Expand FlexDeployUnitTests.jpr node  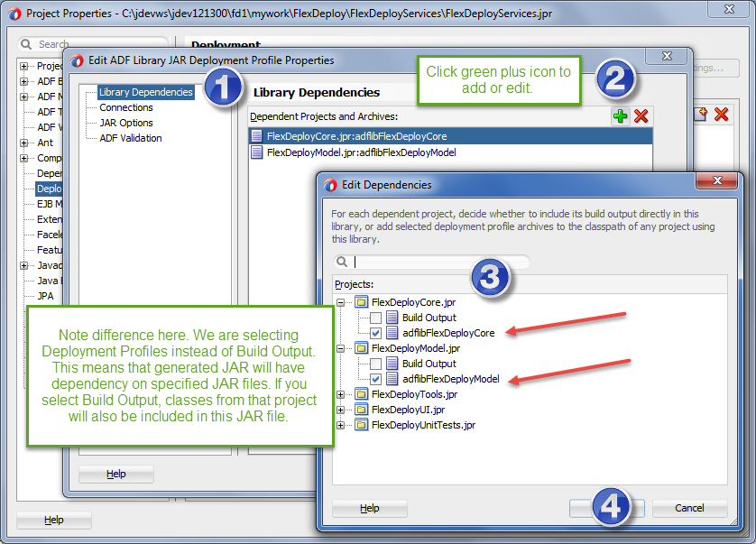pyautogui.click(x=341, y=425)
